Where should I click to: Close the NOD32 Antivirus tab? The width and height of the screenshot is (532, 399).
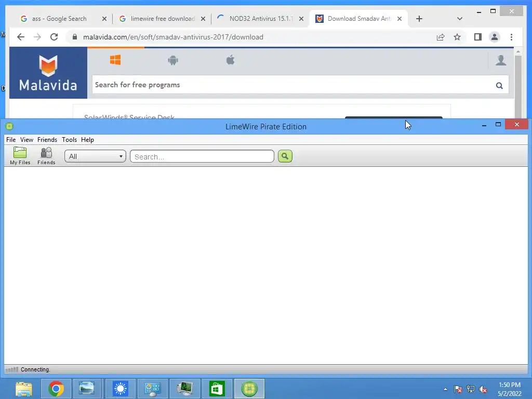(301, 19)
